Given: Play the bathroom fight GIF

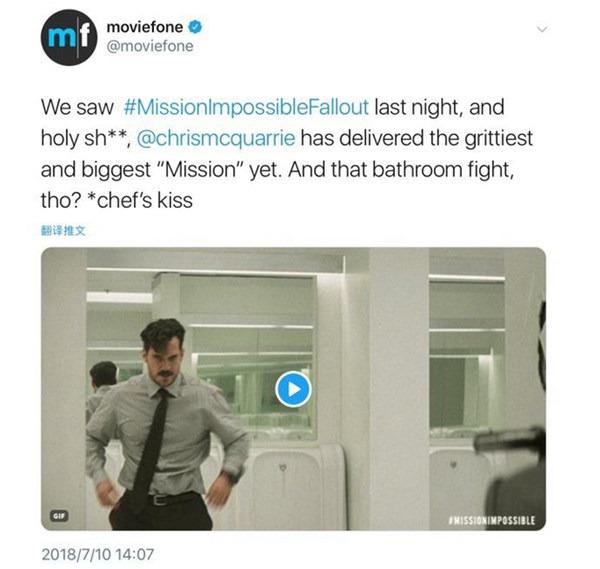Looking at the screenshot, I should point(293,389).
